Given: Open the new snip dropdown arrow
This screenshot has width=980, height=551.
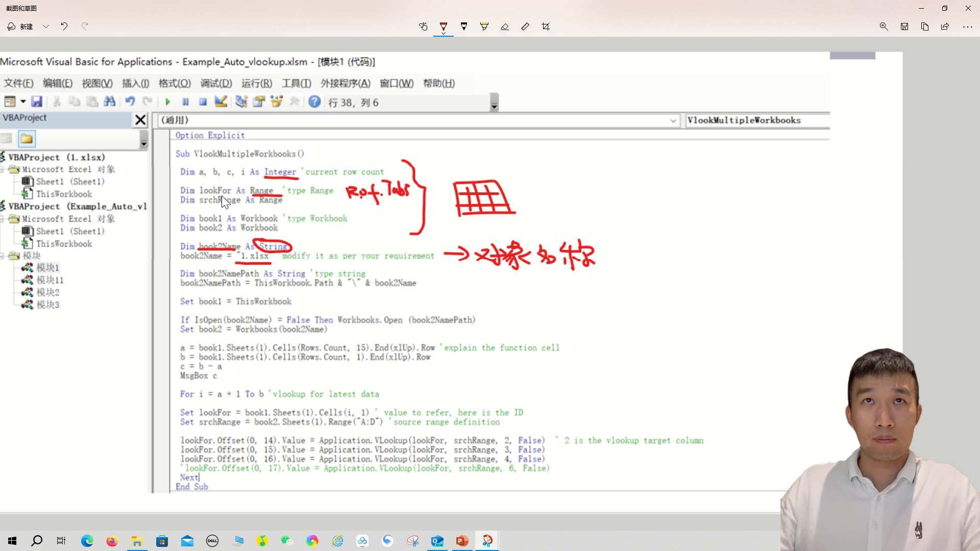Looking at the screenshot, I should [x=46, y=27].
